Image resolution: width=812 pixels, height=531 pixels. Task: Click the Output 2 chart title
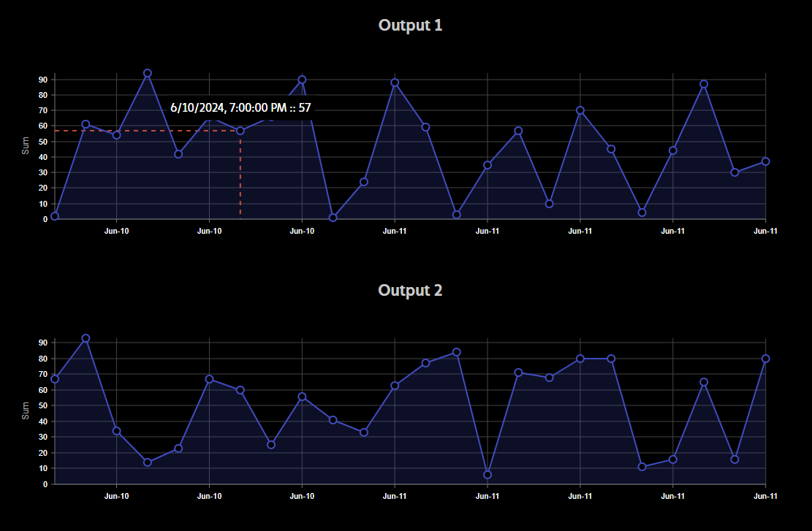click(410, 290)
